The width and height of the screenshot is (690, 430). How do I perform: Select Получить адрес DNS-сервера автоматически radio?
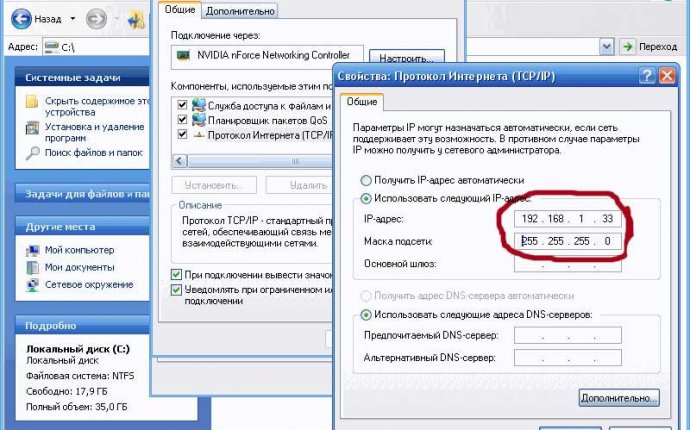point(366,296)
